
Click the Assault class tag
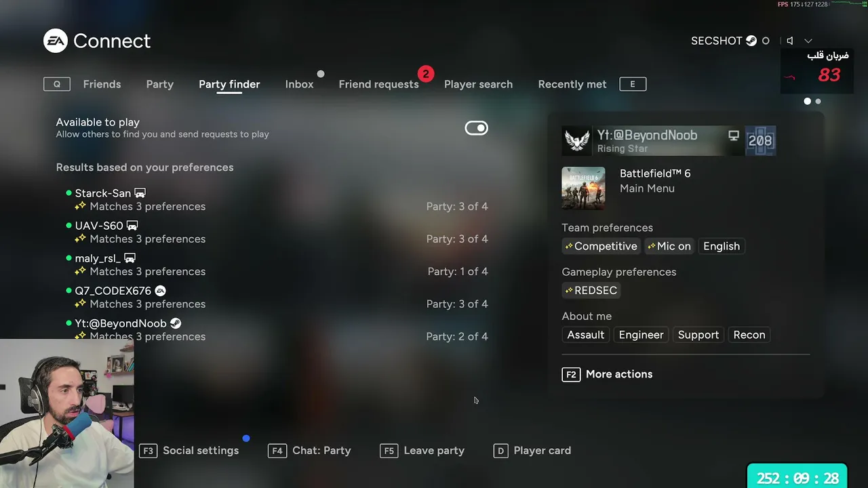point(585,335)
